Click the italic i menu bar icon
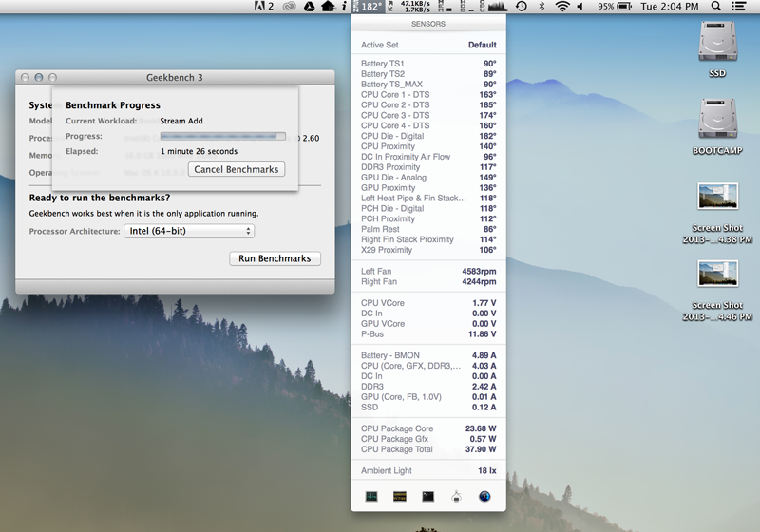 (x=344, y=7)
